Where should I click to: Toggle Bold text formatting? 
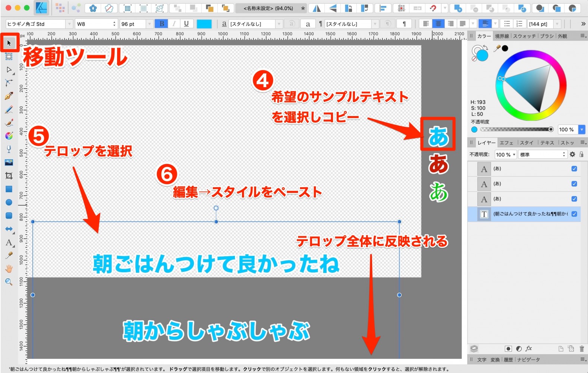161,24
